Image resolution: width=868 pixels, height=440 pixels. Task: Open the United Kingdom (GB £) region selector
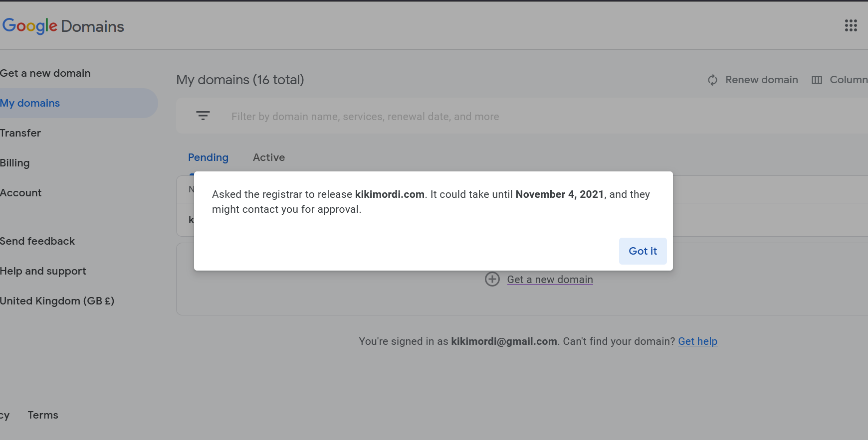pyautogui.click(x=57, y=301)
